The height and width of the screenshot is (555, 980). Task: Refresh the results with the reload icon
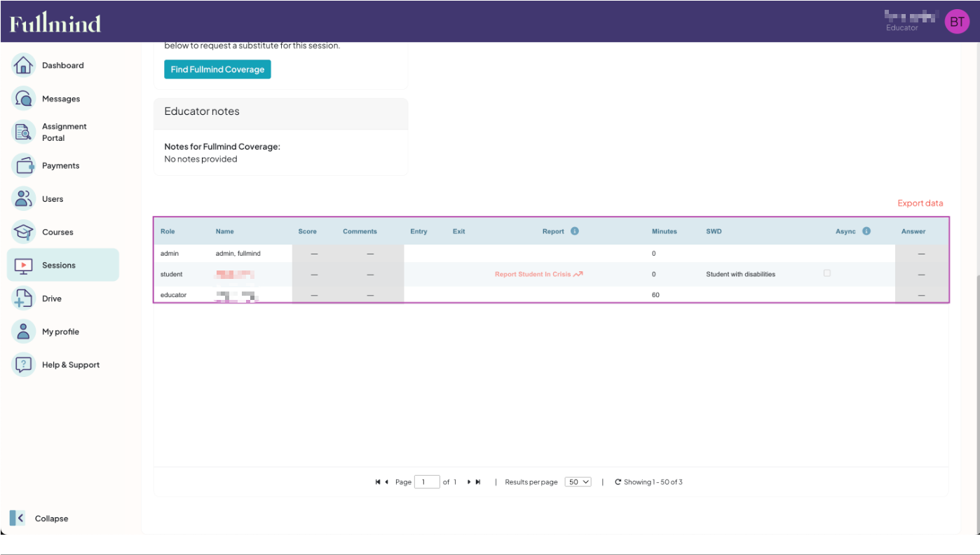[618, 481]
